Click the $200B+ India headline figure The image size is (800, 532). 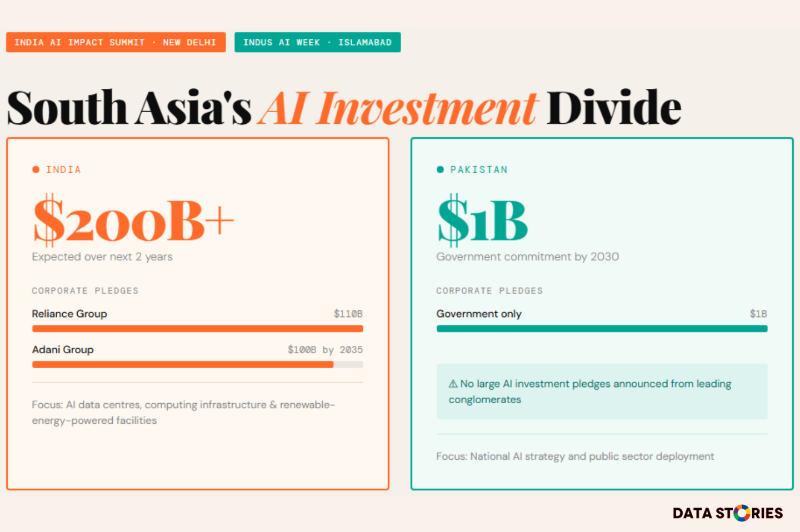(x=133, y=221)
